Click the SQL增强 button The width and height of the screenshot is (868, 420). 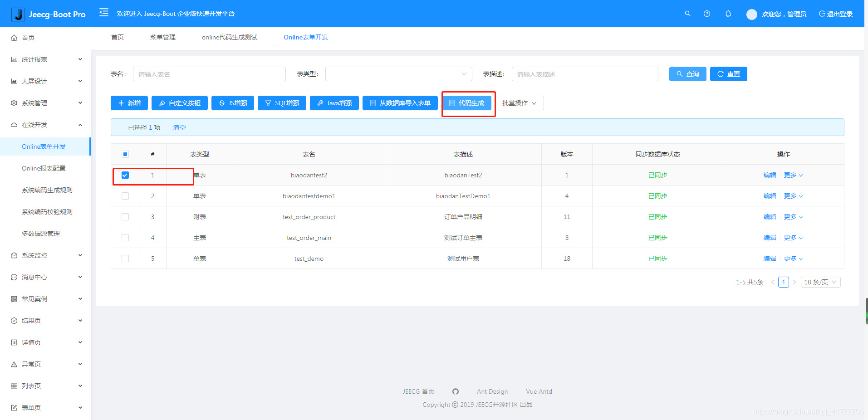click(282, 103)
